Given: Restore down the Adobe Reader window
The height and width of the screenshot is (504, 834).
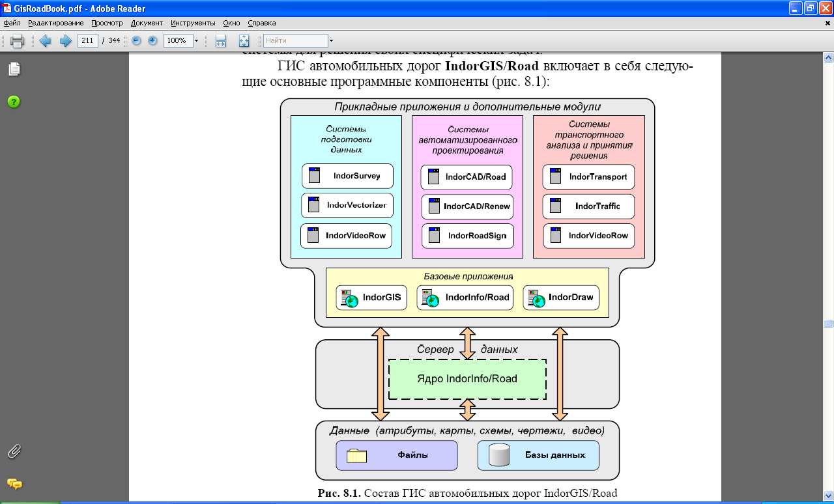Looking at the screenshot, I should [x=811, y=8].
